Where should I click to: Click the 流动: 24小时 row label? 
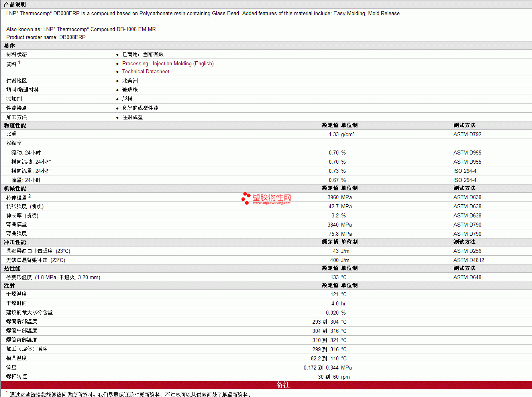tap(26, 153)
